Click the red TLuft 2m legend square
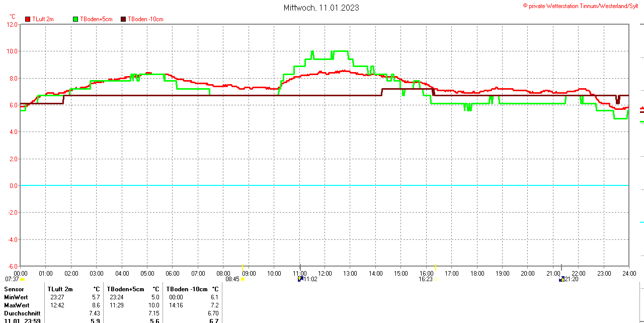 [28, 19]
